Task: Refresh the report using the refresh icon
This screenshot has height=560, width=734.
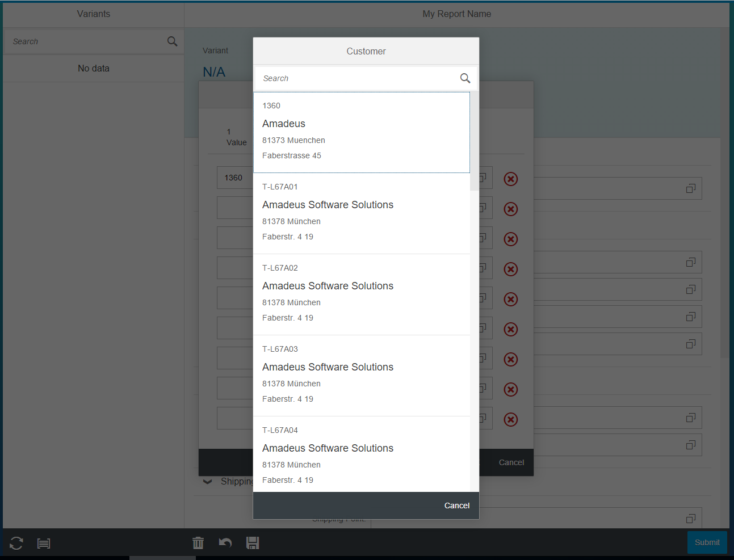Action: point(16,543)
